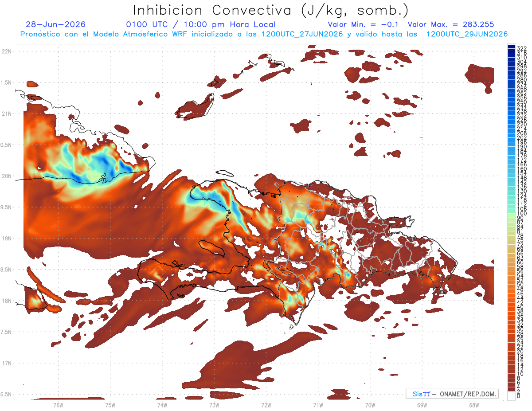Click the SisTT - ONAMET/REP.DOM. logo box
The height and width of the screenshot is (411, 532).
tap(452, 394)
